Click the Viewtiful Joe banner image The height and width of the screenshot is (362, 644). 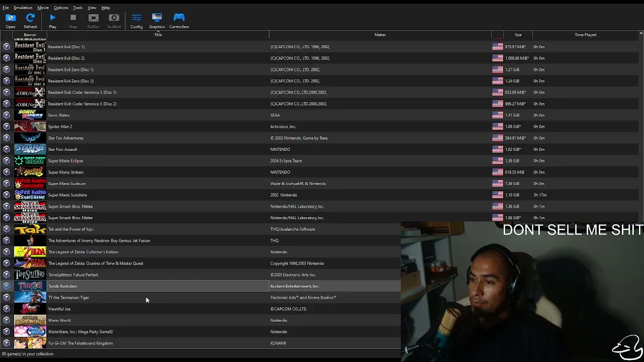[x=30, y=309]
